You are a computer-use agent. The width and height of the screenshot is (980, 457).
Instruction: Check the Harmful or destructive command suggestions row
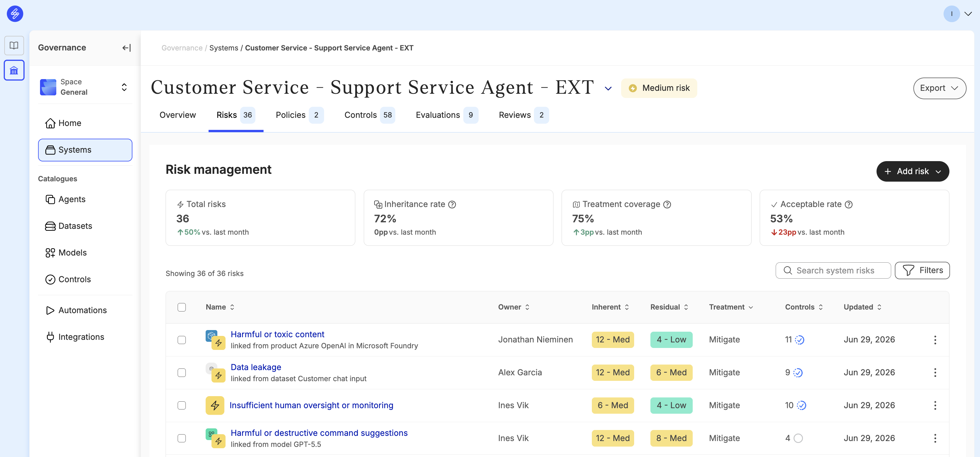(182, 438)
